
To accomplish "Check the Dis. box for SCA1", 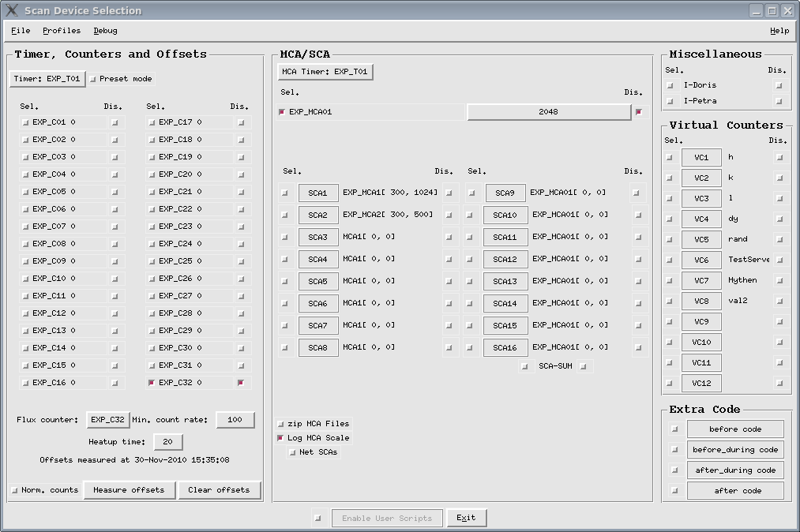I will tap(449, 193).
